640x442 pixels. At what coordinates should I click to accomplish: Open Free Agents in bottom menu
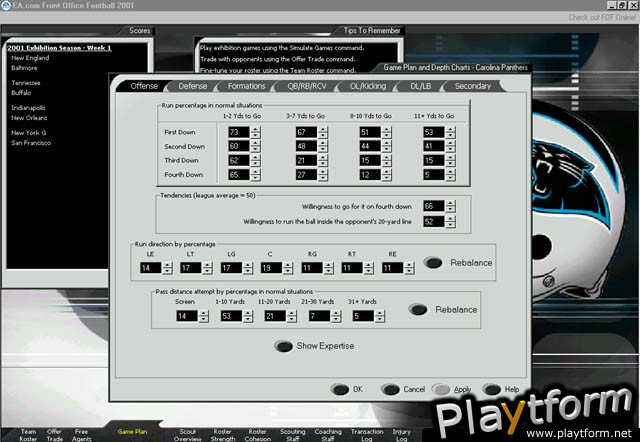[x=82, y=435]
